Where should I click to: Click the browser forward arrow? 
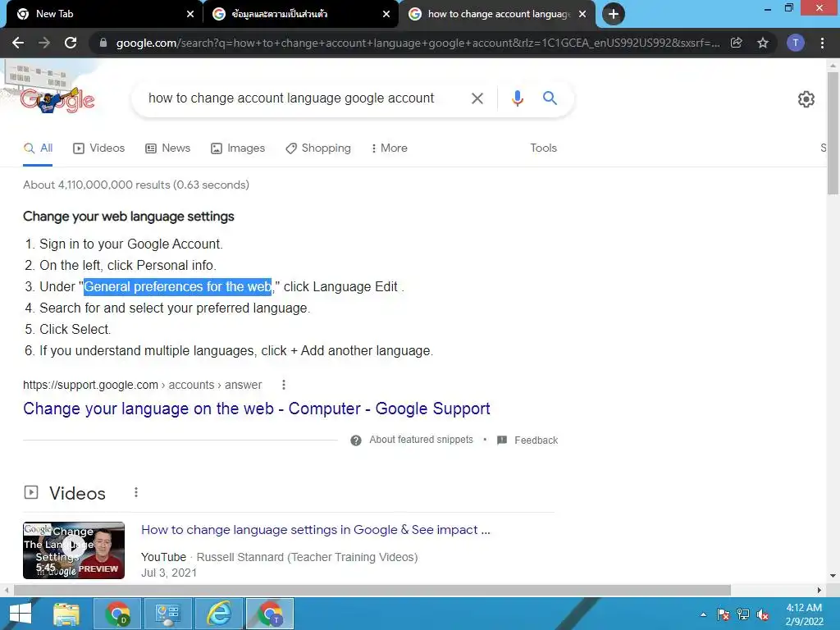(44, 43)
